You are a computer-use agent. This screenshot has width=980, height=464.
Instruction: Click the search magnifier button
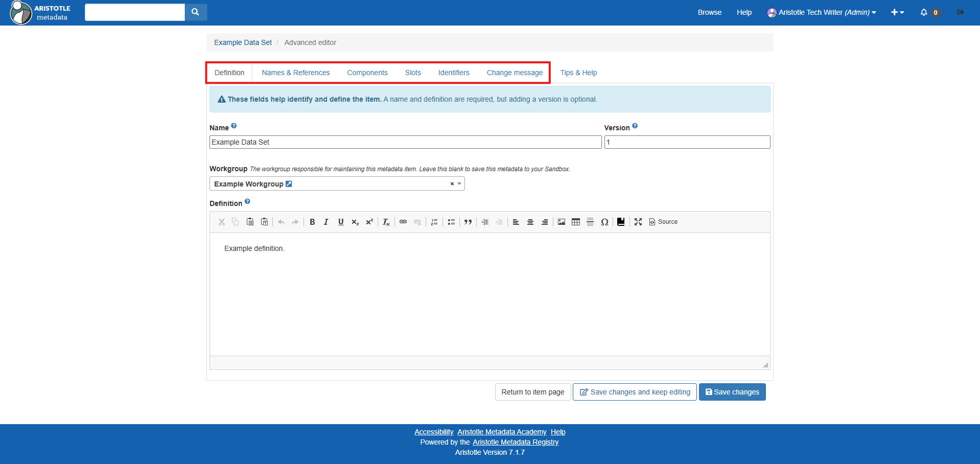(x=195, y=12)
